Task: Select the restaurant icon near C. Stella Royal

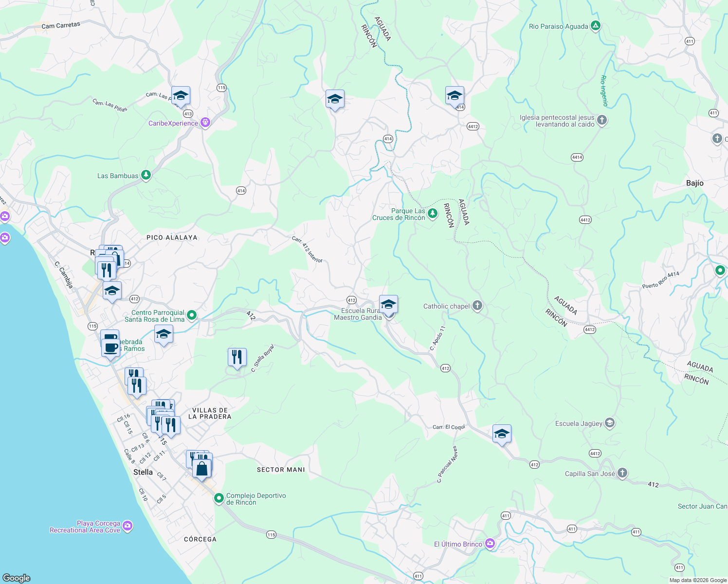Action: (237, 357)
